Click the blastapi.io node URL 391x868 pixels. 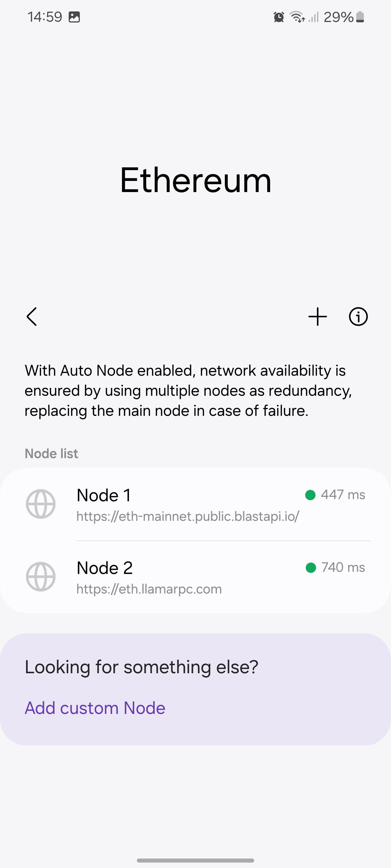click(x=188, y=516)
